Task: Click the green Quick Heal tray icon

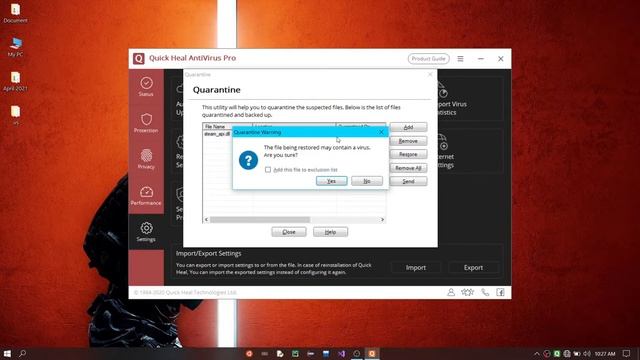Action: pos(557,353)
